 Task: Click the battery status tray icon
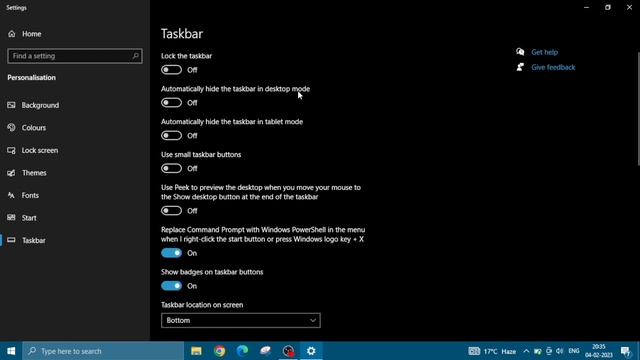[x=538, y=351]
